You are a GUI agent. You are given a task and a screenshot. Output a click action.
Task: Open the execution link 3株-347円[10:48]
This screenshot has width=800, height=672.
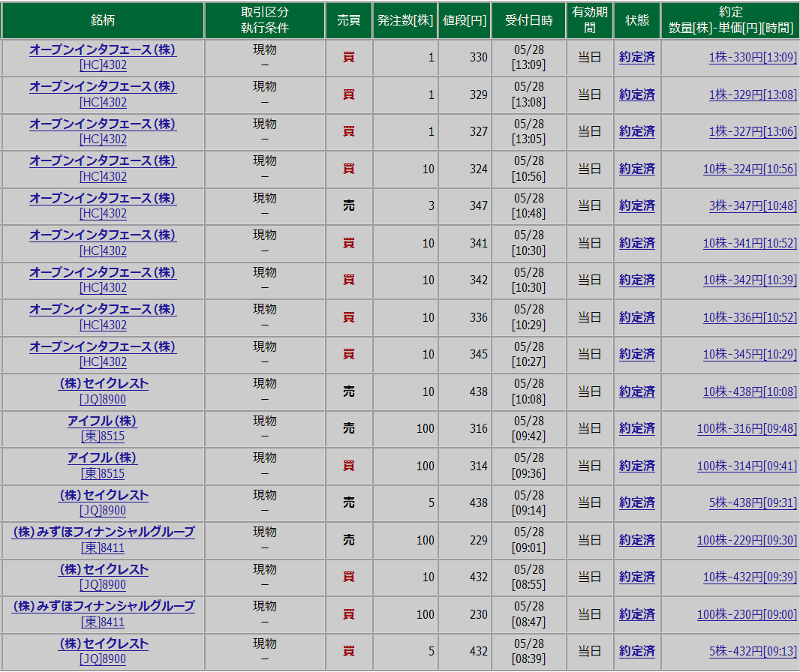pos(753,205)
